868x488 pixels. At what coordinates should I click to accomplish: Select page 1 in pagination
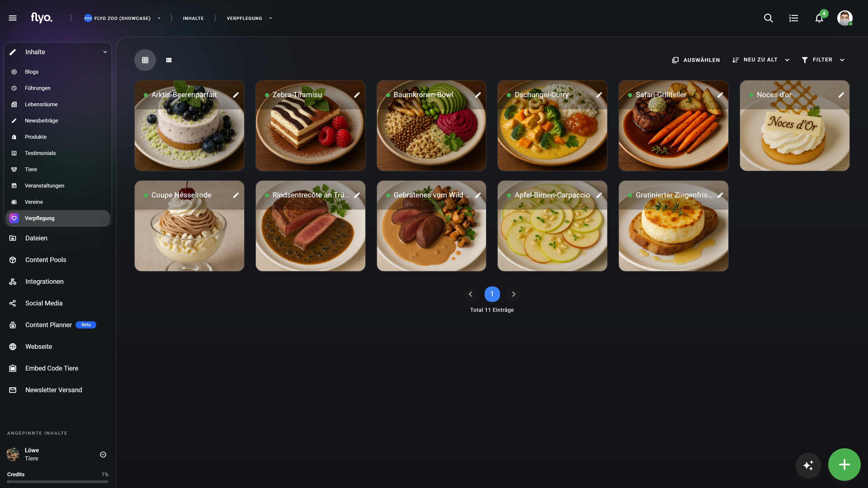coord(492,294)
